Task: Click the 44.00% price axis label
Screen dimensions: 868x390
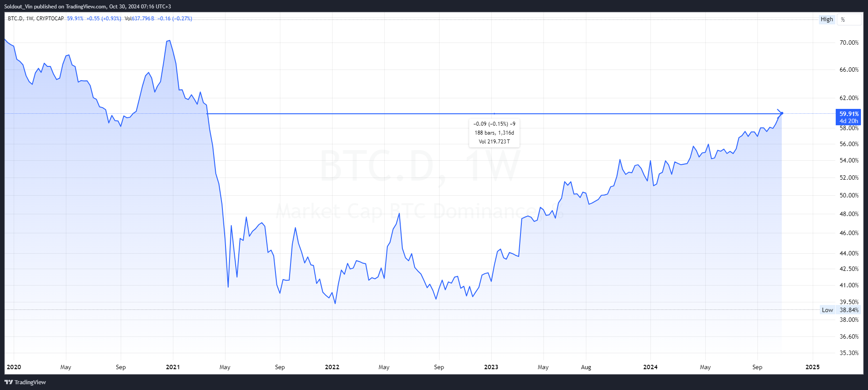Action: point(849,253)
